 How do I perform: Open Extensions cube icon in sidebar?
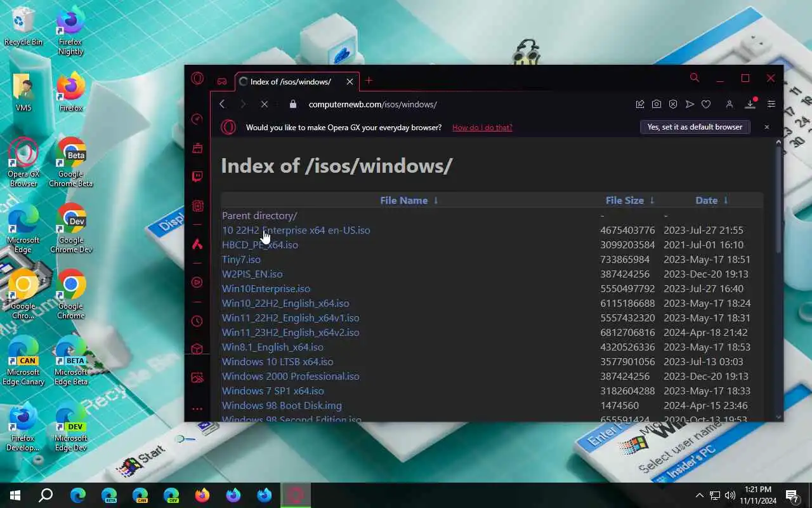point(197,349)
